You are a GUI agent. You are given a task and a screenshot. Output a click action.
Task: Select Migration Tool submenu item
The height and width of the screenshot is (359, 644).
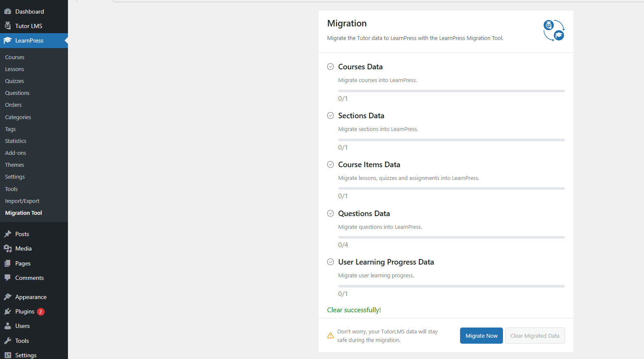pyautogui.click(x=24, y=213)
